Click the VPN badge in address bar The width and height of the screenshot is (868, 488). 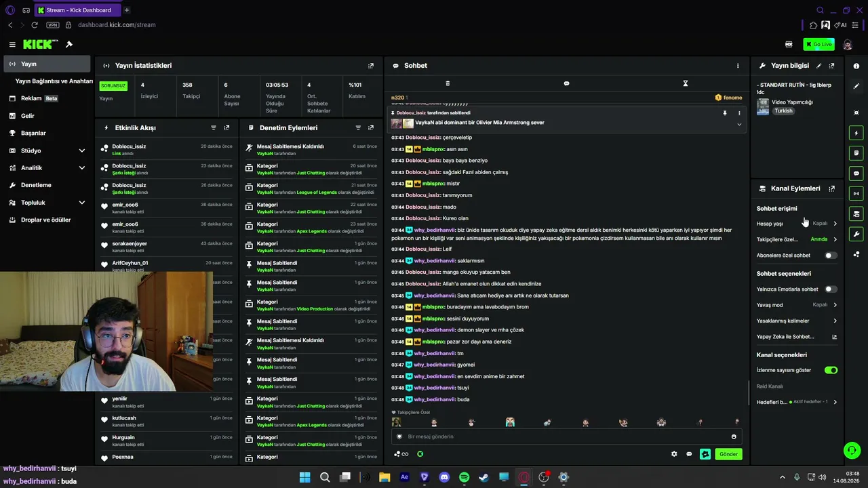[52, 25]
